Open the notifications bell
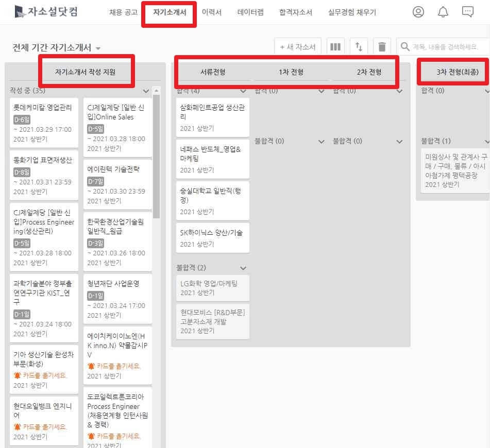490x448 pixels. (443, 12)
